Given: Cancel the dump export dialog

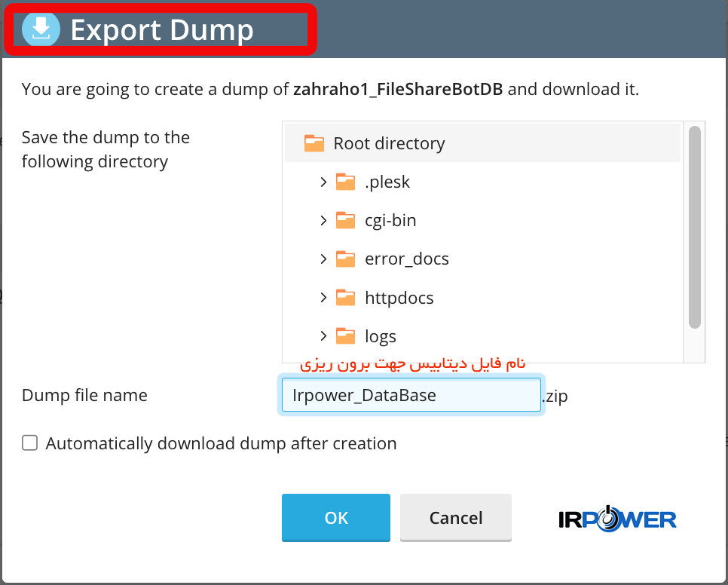Looking at the screenshot, I should (x=456, y=518).
